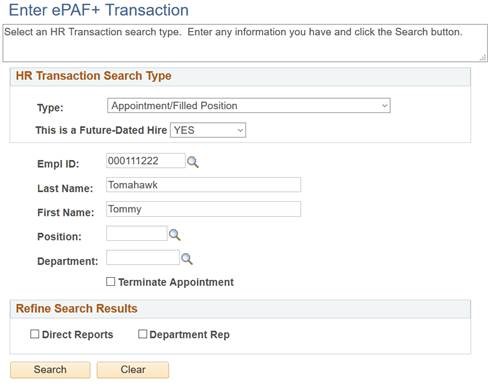
Task: Tick the Terminate Appointment checkbox
Action: [x=110, y=282]
